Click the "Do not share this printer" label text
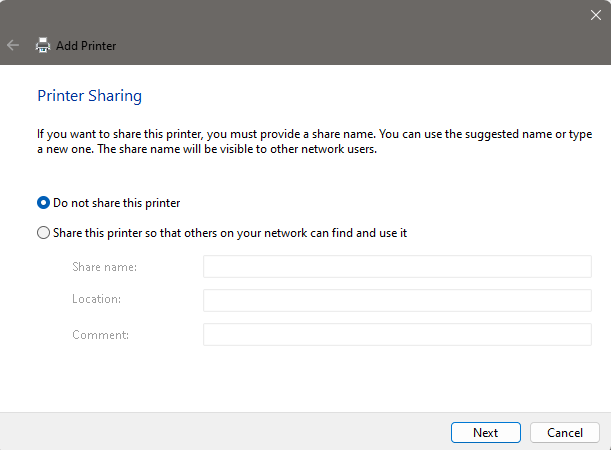This screenshot has width=611, height=450. [x=117, y=203]
